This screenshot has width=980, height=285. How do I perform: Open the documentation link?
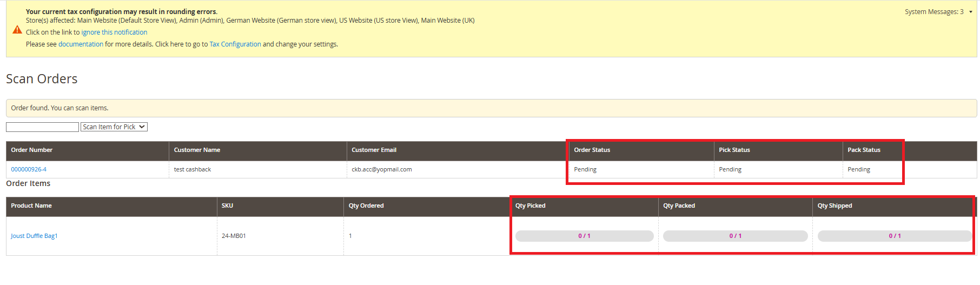81,44
